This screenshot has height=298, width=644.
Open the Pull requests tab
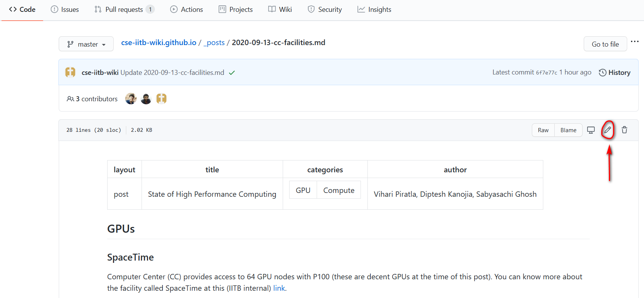tap(124, 10)
